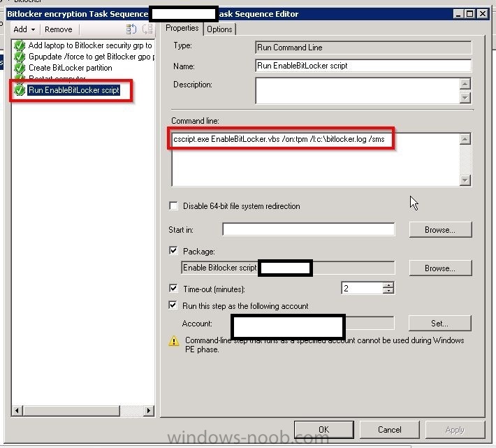Open the Add dropdown menu
This screenshot has width=496, height=448.
(x=24, y=29)
